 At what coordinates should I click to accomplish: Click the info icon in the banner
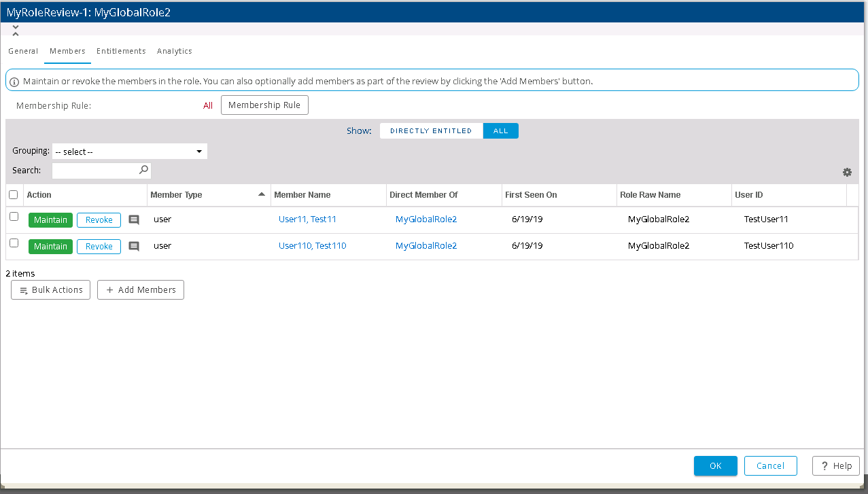[x=14, y=82]
